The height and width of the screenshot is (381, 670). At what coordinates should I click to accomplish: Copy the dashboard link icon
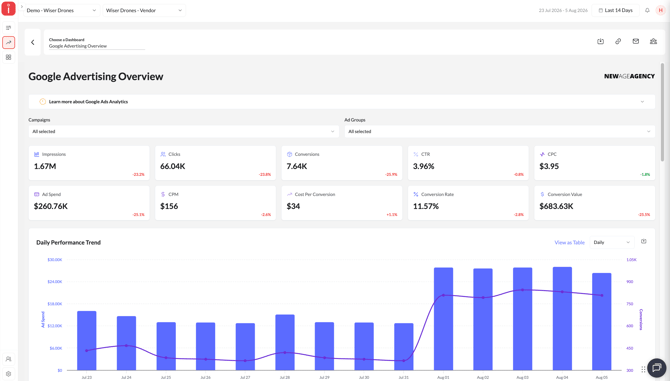(x=618, y=41)
